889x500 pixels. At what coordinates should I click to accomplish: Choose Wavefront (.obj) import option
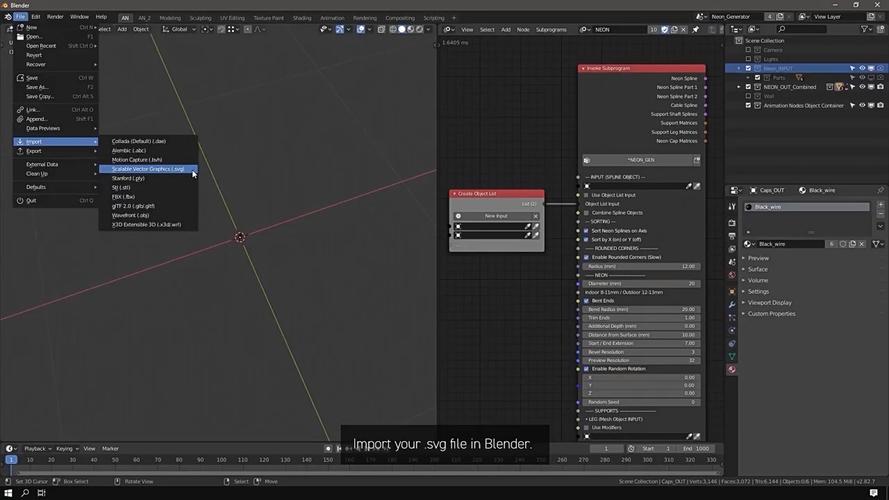pyautogui.click(x=148, y=215)
